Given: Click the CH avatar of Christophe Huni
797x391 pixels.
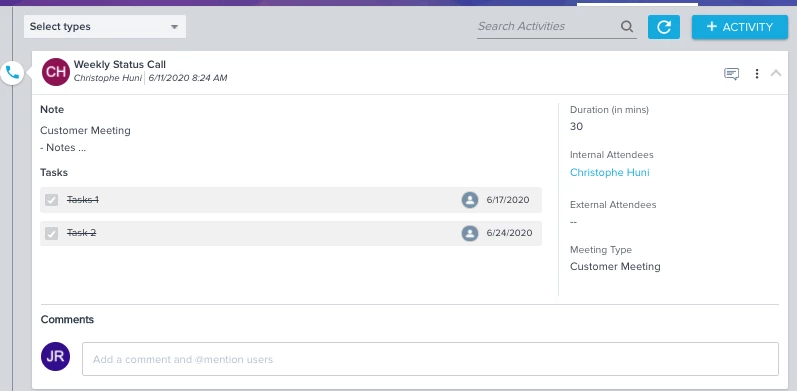Looking at the screenshot, I should 55,72.
